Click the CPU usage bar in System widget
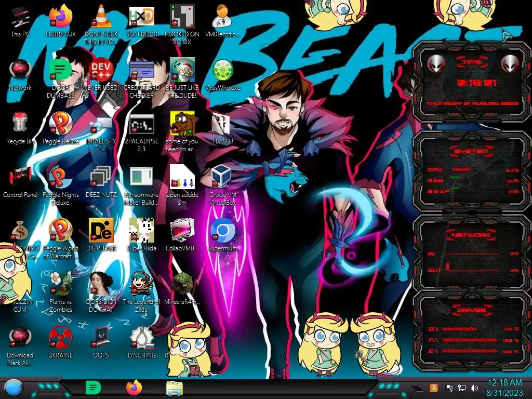 [461, 170]
